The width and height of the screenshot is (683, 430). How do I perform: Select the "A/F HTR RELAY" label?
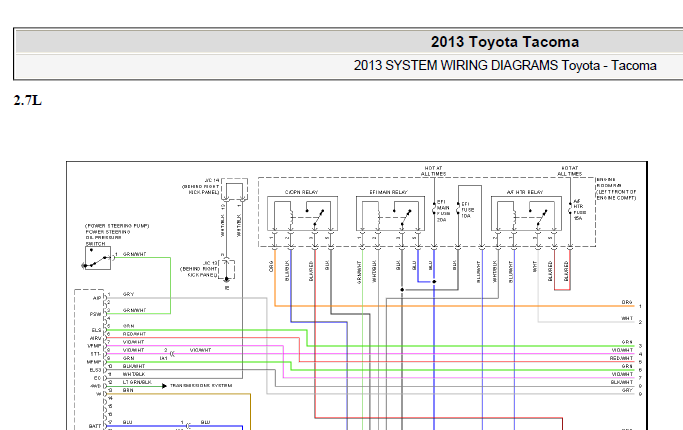524,192
